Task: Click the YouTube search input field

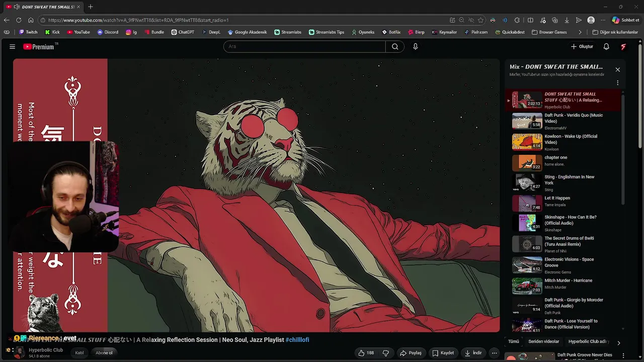Action: click(x=304, y=46)
